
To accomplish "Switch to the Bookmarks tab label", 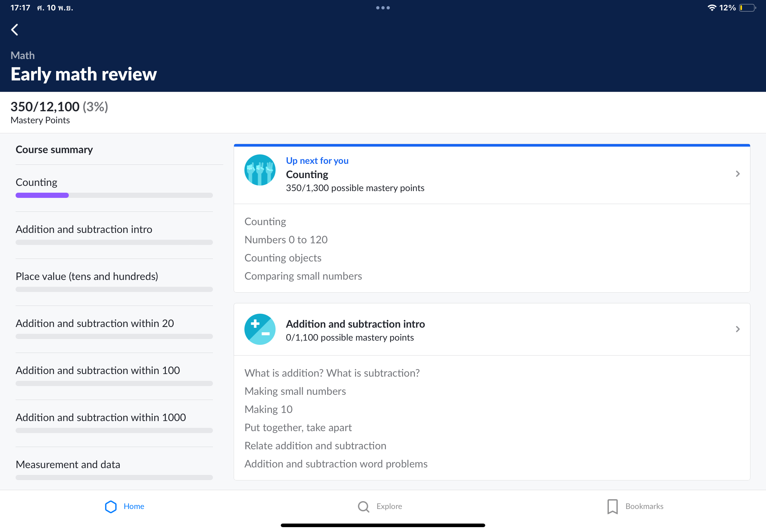I will pyautogui.click(x=644, y=506).
